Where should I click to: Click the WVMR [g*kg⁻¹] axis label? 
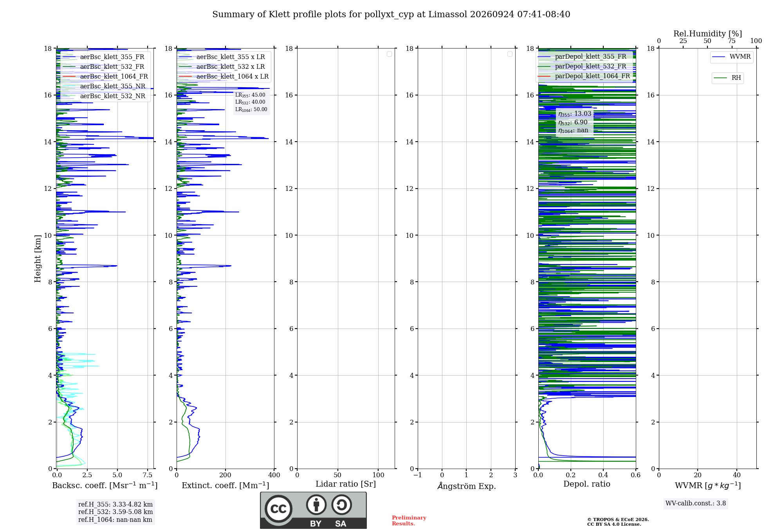(708, 485)
